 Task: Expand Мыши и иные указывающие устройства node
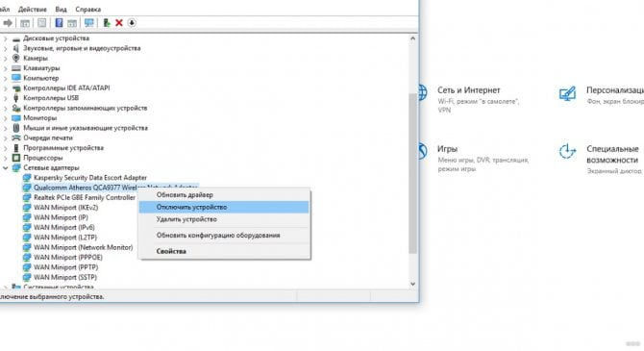pyautogui.click(x=6, y=128)
